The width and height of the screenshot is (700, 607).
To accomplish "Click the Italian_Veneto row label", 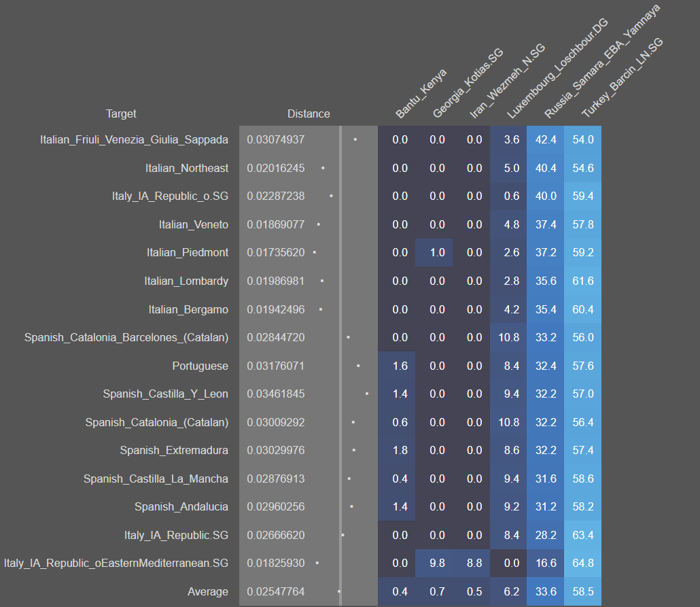I will [193, 224].
